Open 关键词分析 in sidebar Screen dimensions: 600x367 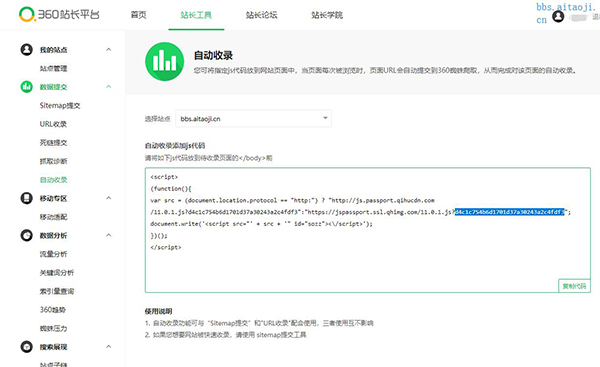[57, 272]
